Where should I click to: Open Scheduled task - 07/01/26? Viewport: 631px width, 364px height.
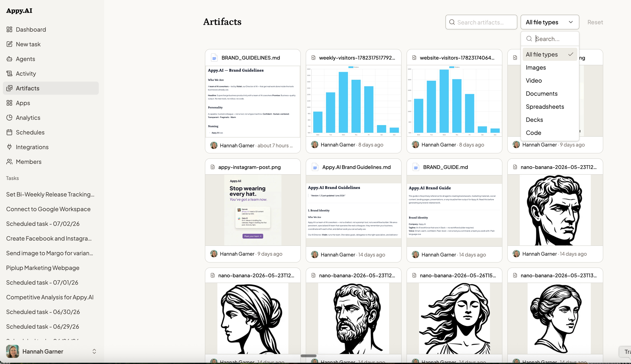pyautogui.click(x=42, y=282)
